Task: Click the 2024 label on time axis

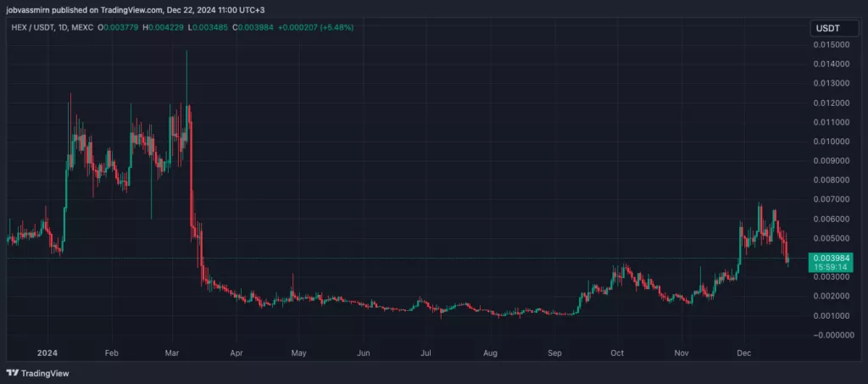Action: tap(47, 352)
